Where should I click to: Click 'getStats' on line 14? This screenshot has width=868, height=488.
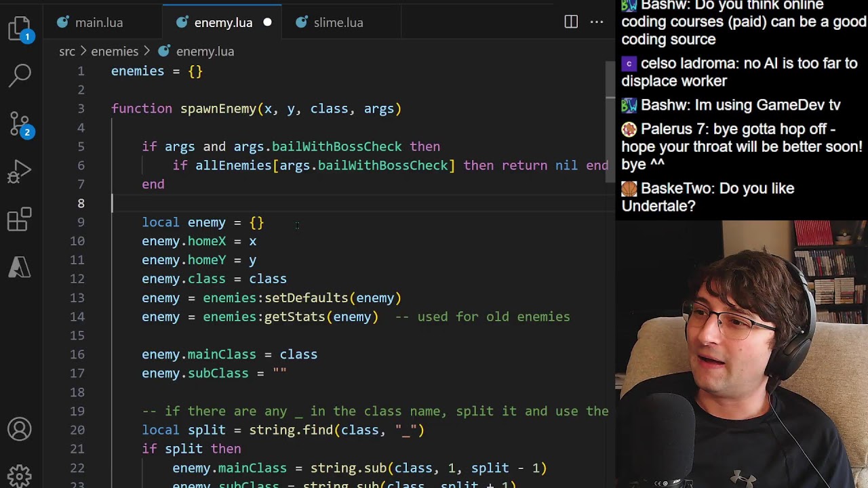[294, 317]
